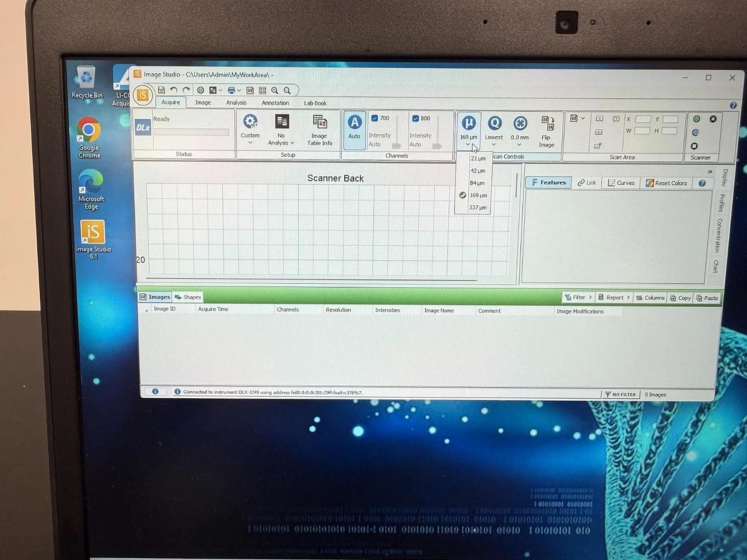Click the green start scan icon

(696, 119)
